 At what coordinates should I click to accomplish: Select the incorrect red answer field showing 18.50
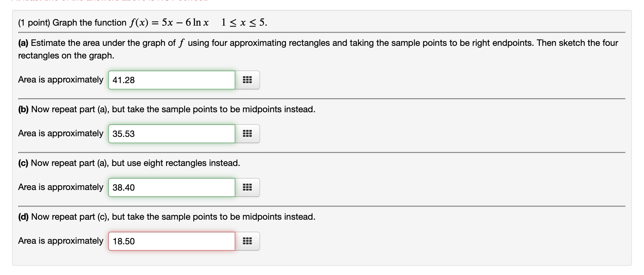[172, 241]
